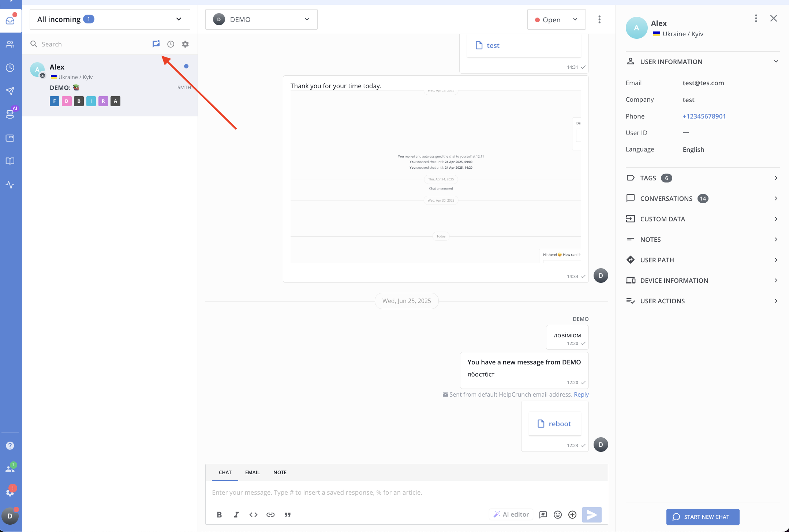
Task: Open the snoozed chats clock icon
Action: pyautogui.click(x=171, y=44)
